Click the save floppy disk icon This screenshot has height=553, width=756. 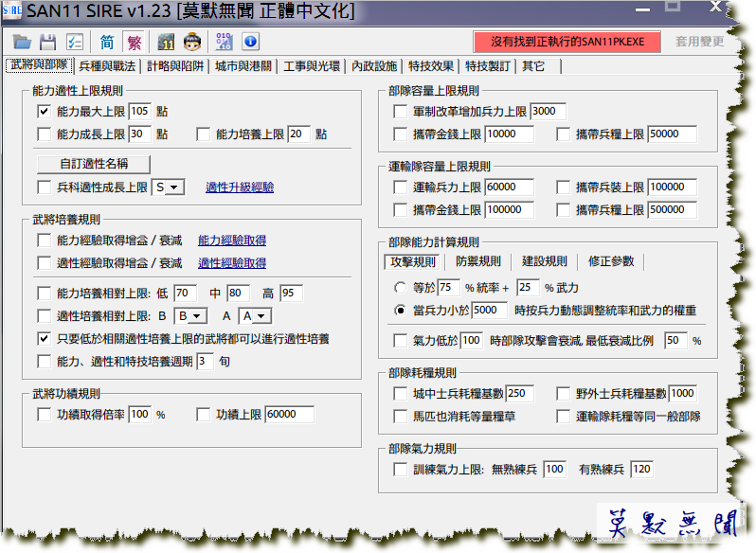click(x=48, y=42)
